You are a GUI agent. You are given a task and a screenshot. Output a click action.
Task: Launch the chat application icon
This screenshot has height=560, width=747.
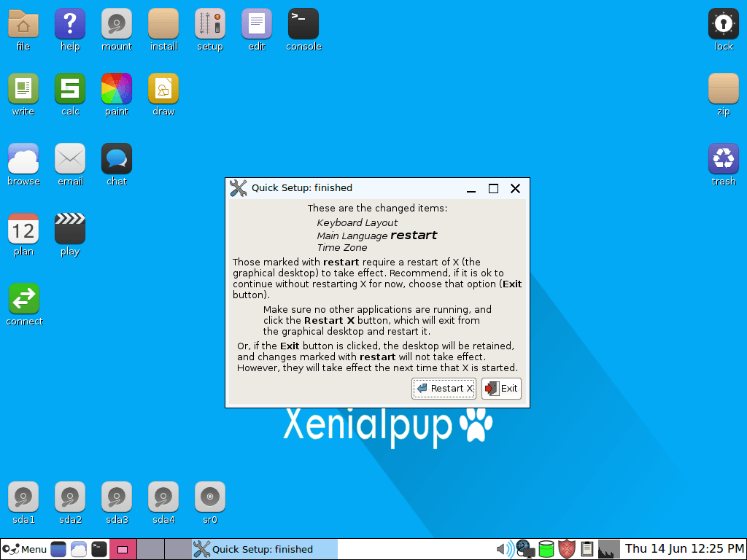(116, 158)
